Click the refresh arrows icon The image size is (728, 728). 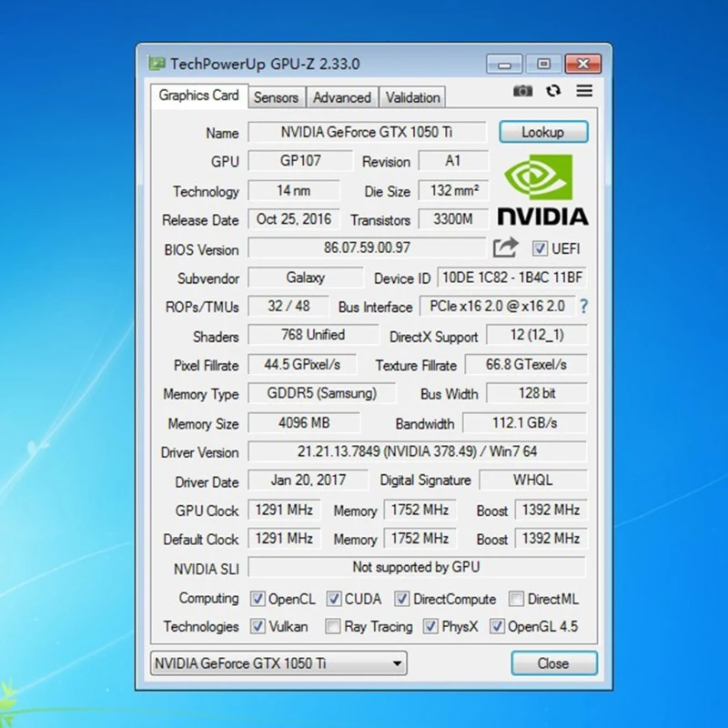553,90
